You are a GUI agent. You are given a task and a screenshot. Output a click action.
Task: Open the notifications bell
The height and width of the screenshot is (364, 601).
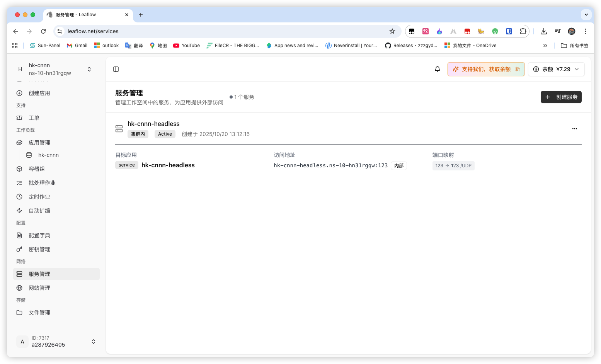438,69
